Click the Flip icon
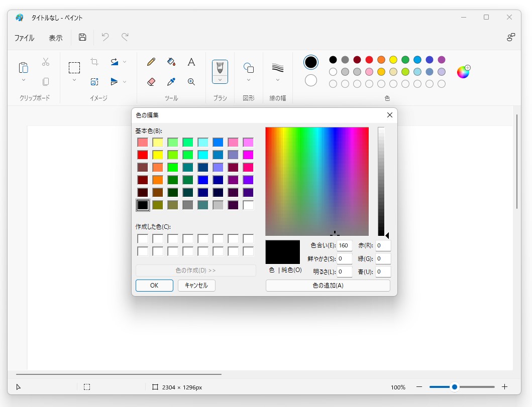The width and height of the screenshot is (532, 407). pyautogui.click(x=115, y=82)
